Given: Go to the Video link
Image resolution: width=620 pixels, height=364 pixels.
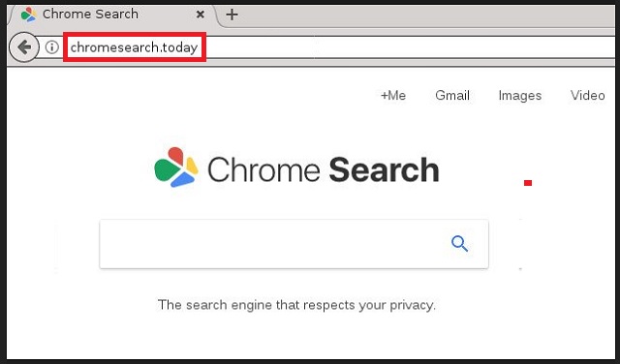Looking at the screenshot, I should [x=588, y=95].
